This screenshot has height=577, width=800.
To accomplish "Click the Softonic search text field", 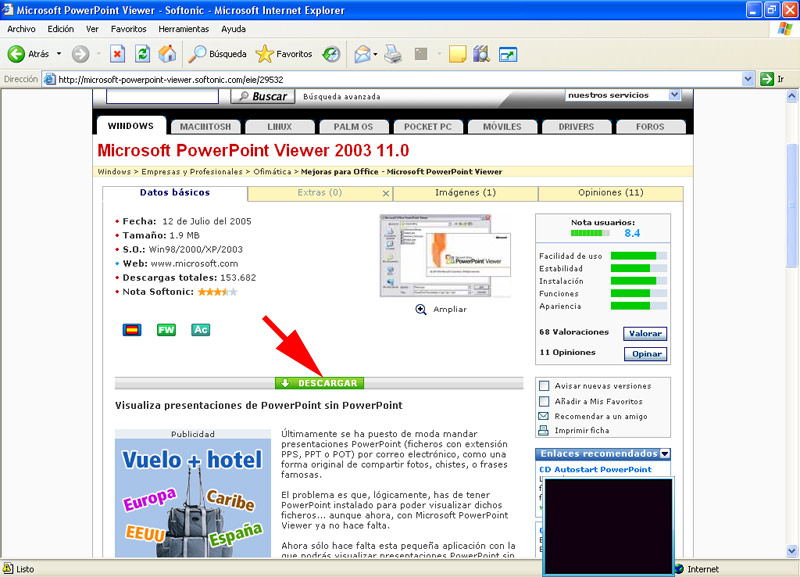I will pyautogui.click(x=162, y=96).
